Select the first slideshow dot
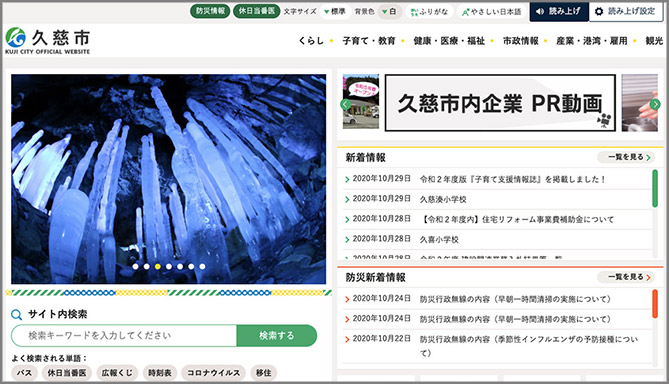The width and height of the screenshot is (669, 384). 135,266
